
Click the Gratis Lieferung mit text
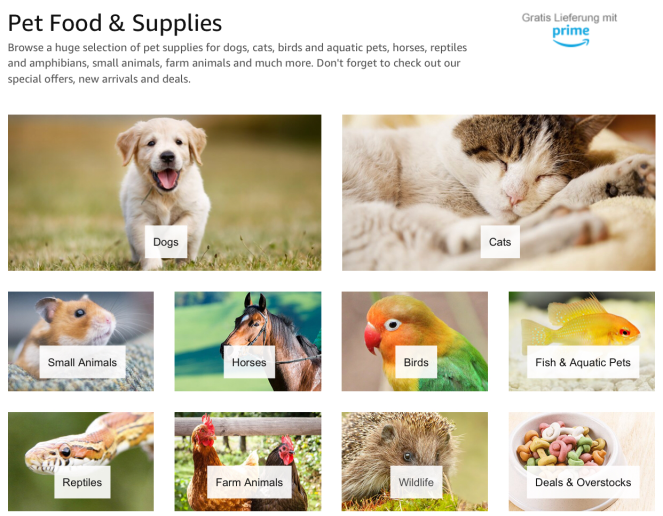569,18
